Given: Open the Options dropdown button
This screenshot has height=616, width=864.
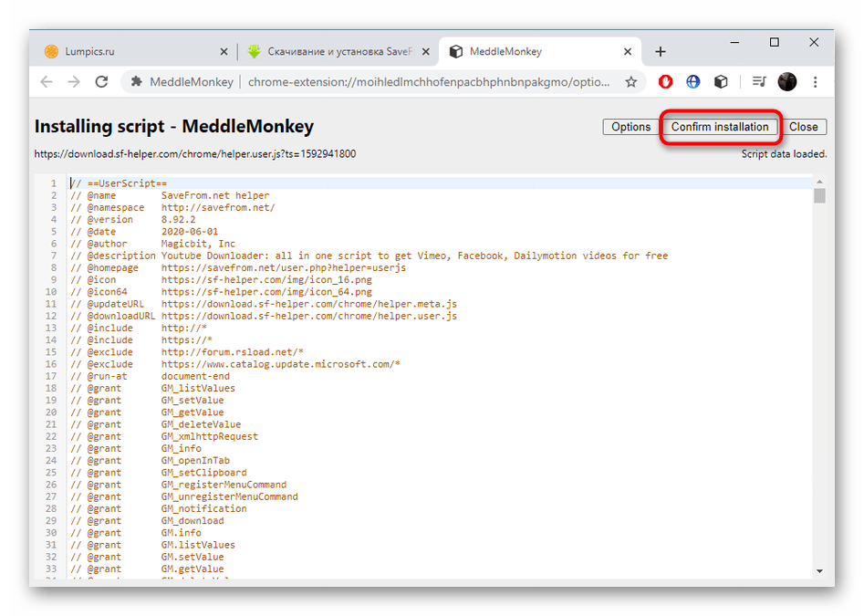Looking at the screenshot, I should point(630,127).
